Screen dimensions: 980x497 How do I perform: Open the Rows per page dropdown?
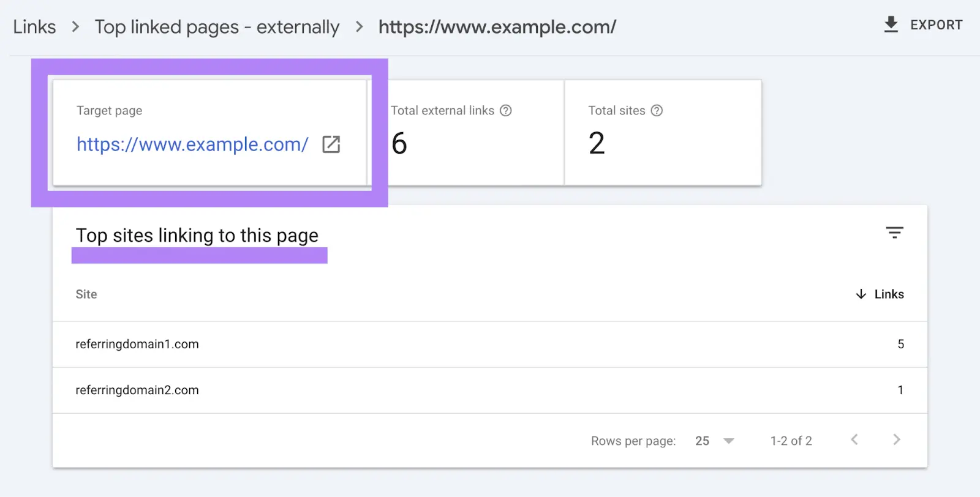(x=714, y=440)
